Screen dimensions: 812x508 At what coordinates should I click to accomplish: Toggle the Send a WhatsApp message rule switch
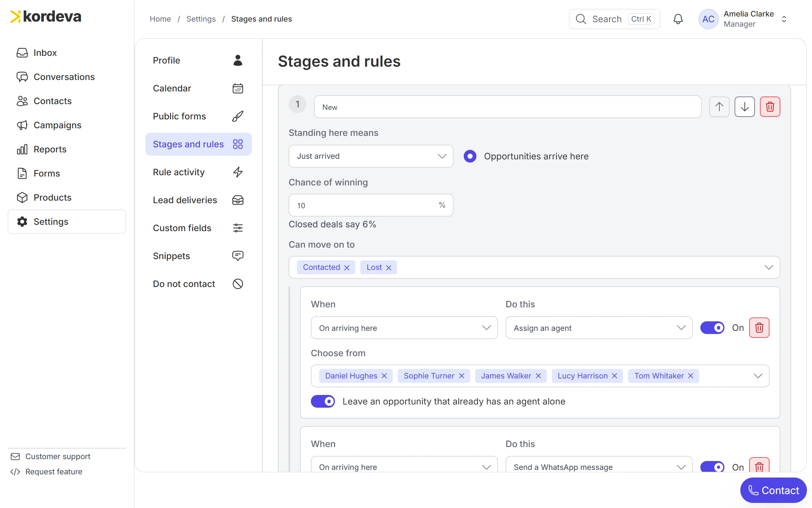coord(712,467)
